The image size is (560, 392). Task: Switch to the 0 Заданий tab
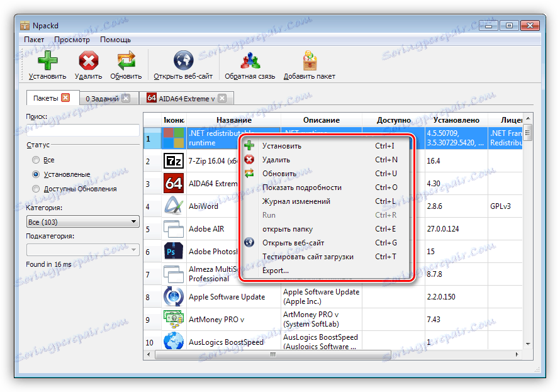(102, 99)
